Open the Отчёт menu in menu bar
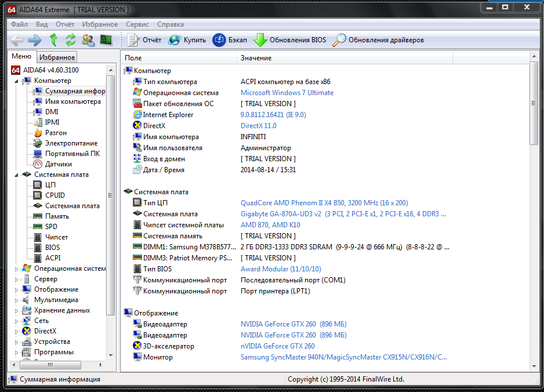 65,24
